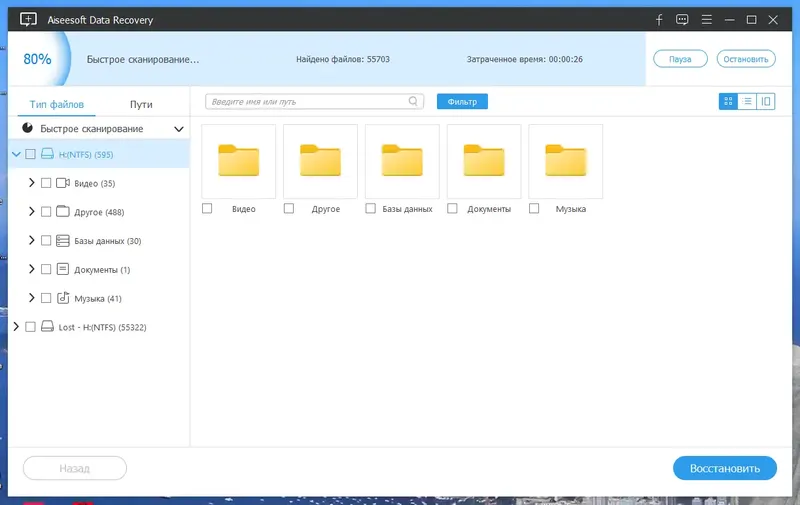The image size is (800, 505).
Task: Check the Lost - H:(NTFS) tree checkbox
Action: click(x=30, y=326)
